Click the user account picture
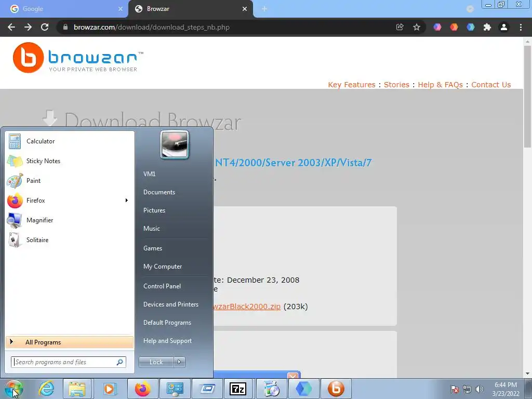 click(175, 145)
